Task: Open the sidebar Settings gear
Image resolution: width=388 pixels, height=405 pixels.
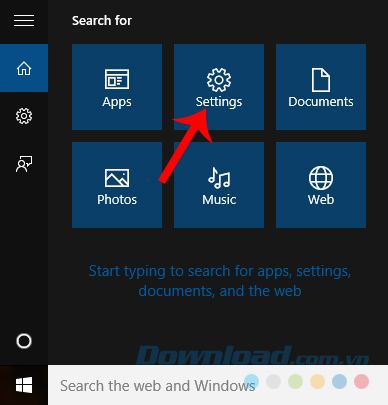Action: pyautogui.click(x=24, y=116)
